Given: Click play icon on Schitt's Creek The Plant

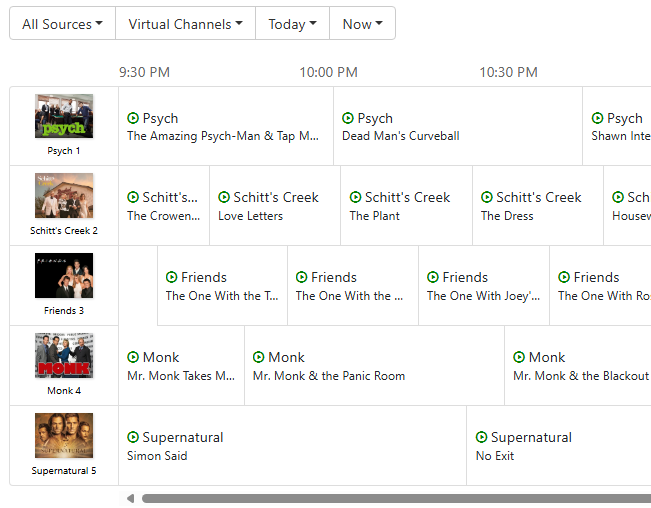Looking at the screenshot, I should [x=355, y=197].
